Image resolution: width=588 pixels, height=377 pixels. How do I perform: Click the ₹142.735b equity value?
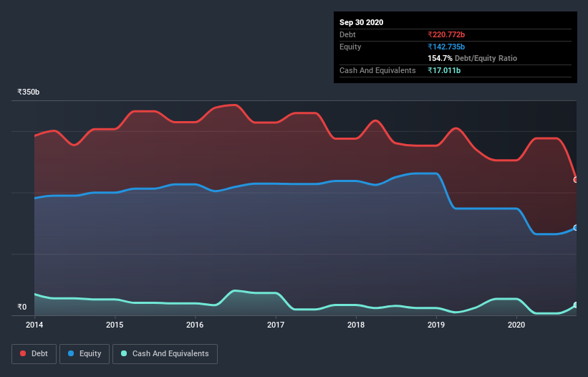pyautogui.click(x=446, y=47)
